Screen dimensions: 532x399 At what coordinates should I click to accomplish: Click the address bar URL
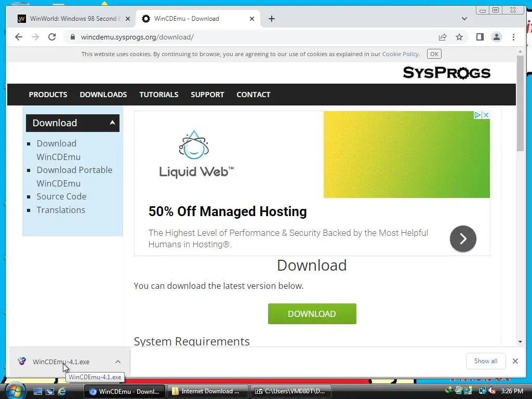137,37
